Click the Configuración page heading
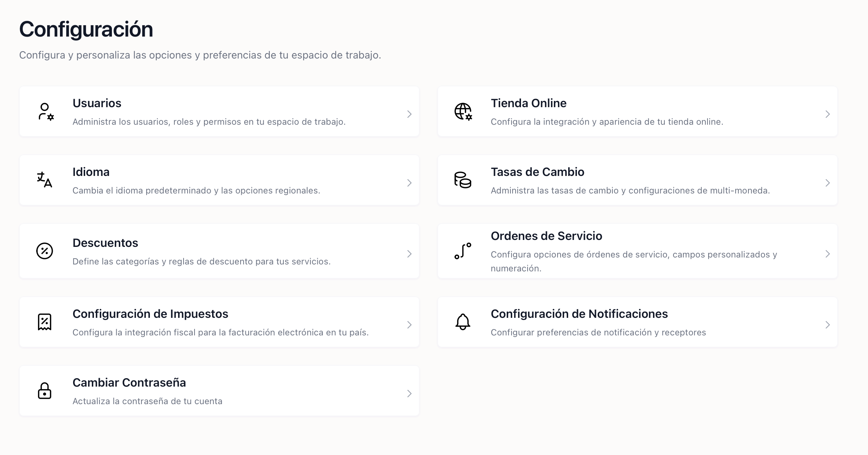The image size is (868, 455). [x=86, y=29]
